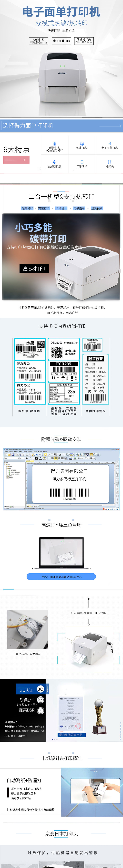Click the 联保1年 warranty badge icon
Screen dimensions: 123x868
40,700
